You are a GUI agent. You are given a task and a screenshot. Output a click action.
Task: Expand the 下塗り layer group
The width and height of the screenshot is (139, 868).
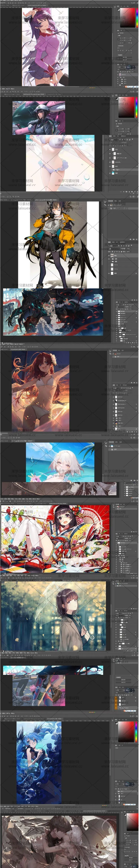click(x=112, y=169)
